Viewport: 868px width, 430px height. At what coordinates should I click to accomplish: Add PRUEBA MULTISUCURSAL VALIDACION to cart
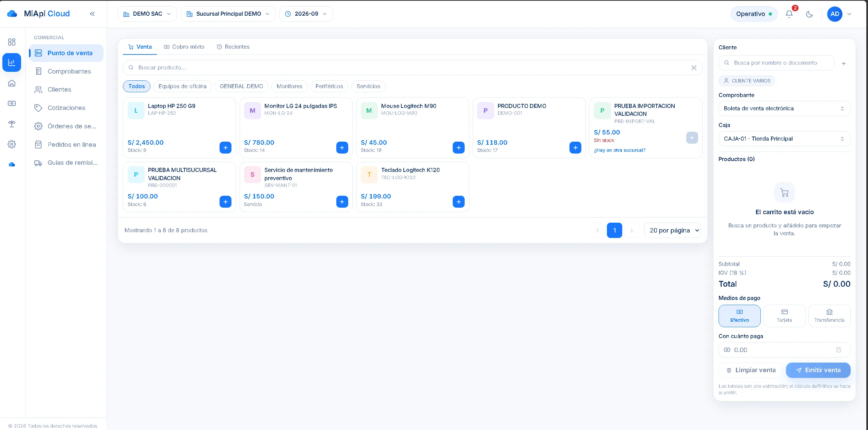225,202
